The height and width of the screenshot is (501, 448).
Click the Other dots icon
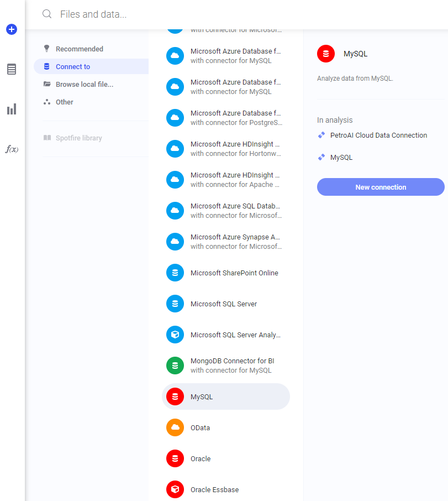[47, 102]
